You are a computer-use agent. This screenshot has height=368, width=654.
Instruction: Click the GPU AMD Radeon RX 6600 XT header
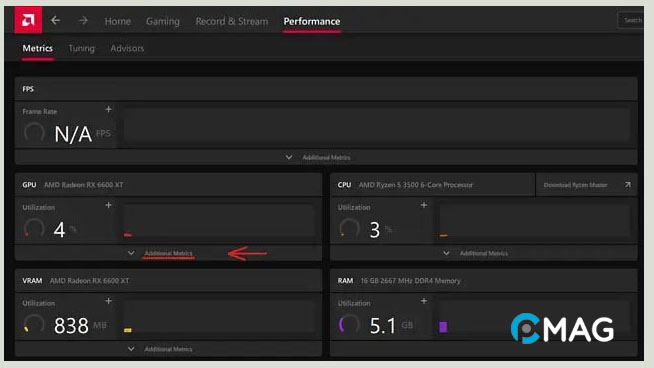(x=168, y=185)
